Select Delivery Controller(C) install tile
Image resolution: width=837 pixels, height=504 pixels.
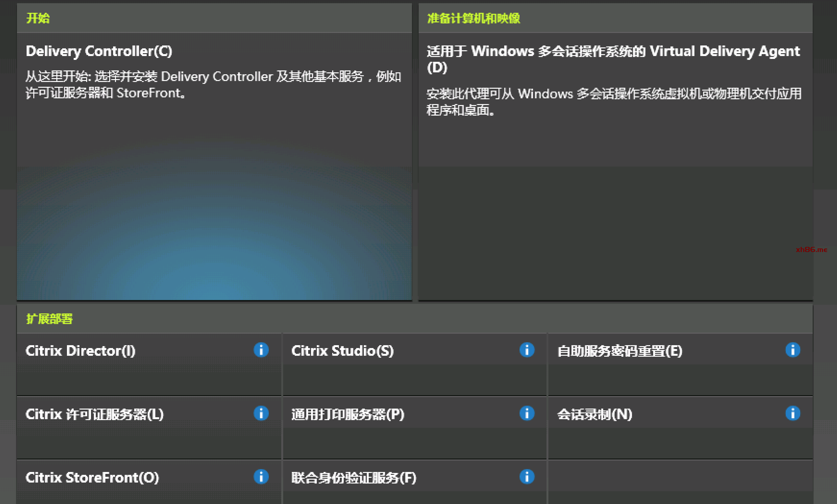[99, 51]
